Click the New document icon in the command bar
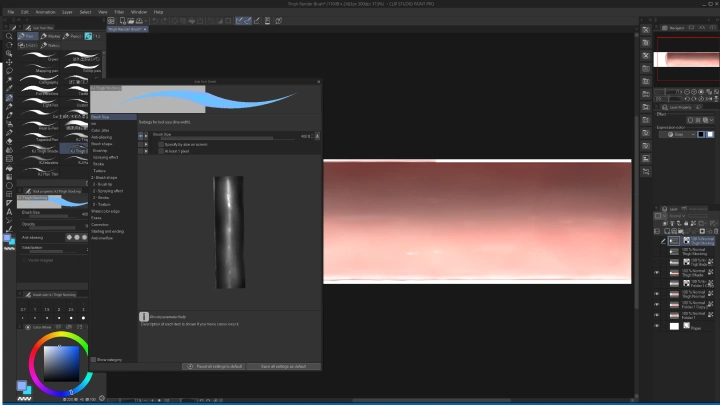720x405 pixels. coord(122,21)
